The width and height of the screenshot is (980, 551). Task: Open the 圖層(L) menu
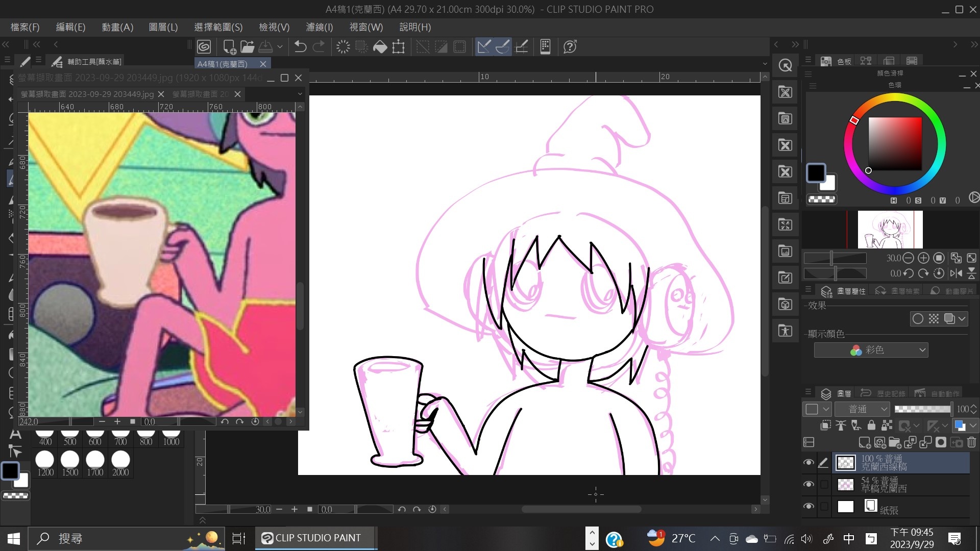[163, 27]
